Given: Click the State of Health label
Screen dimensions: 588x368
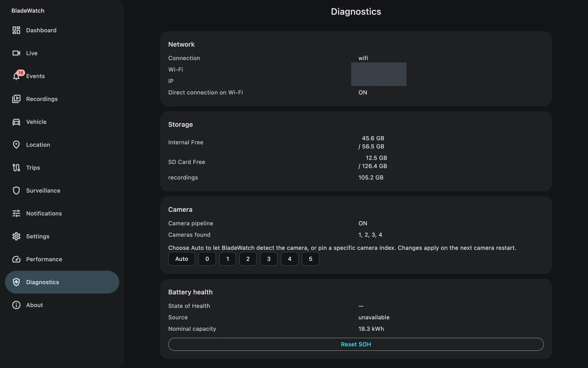Looking at the screenshot, I should tap(189, 306).
